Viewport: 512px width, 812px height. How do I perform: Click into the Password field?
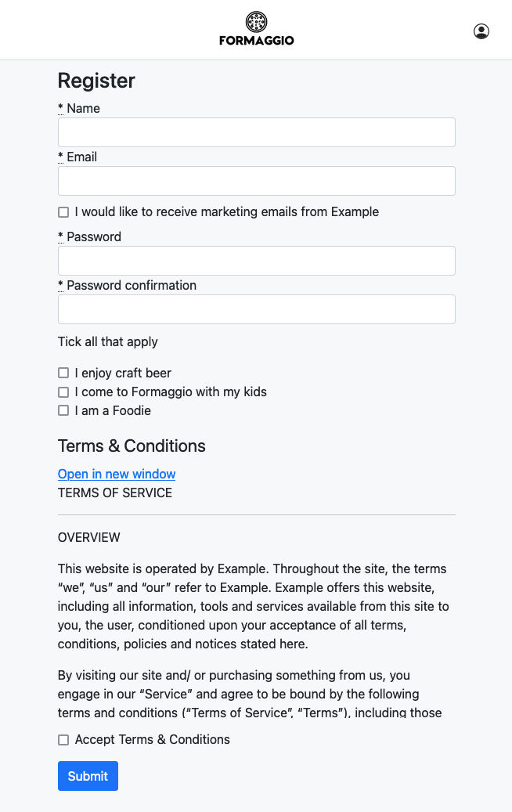tap(256, 261)
